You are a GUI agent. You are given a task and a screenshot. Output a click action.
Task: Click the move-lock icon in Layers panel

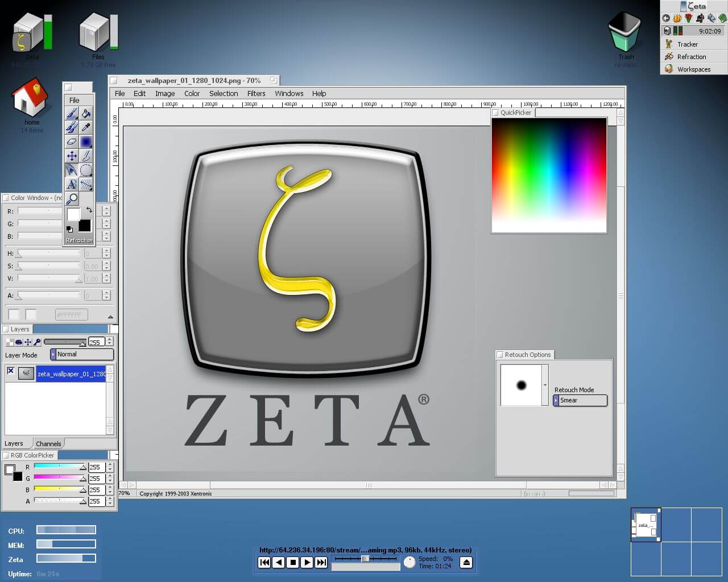tap(28, 342)
